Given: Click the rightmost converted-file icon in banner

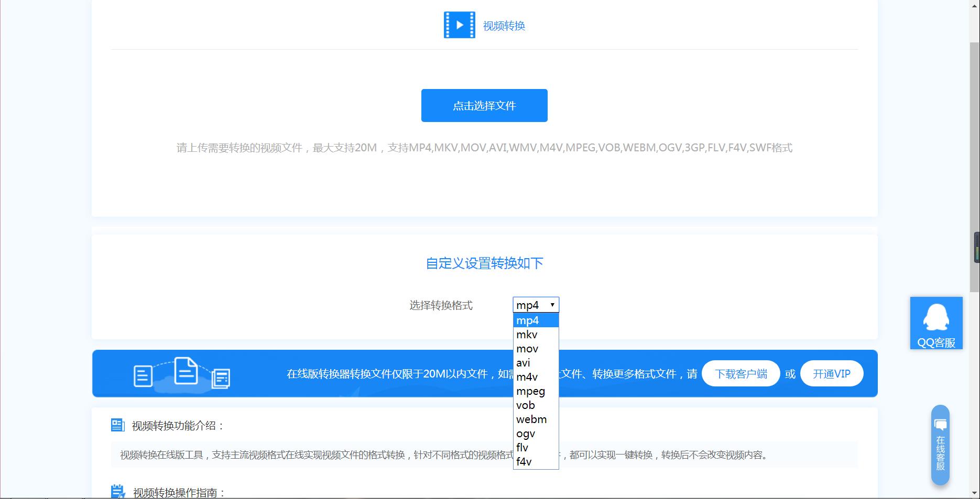Looking at the screenshot, I should [x=222, y=379].
